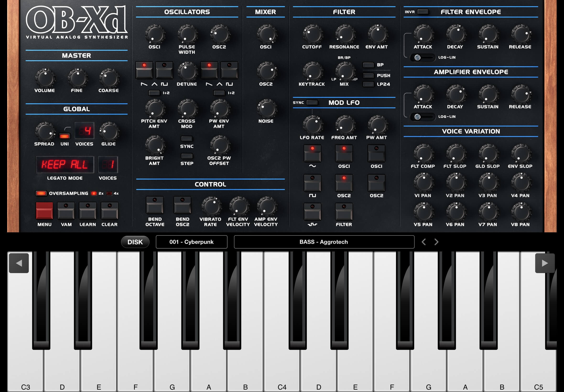Image resolution: width=564 pixels, height=392 pixels.
Task: Toggle OSC2 1+2 PW envelope switch
Action: tap(219, 93)
